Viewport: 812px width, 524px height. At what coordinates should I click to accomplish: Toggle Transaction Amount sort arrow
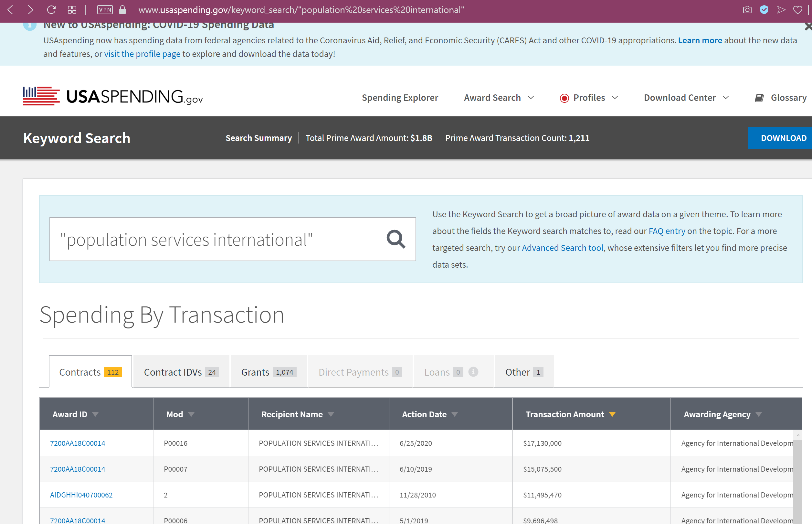coord(612,414)
